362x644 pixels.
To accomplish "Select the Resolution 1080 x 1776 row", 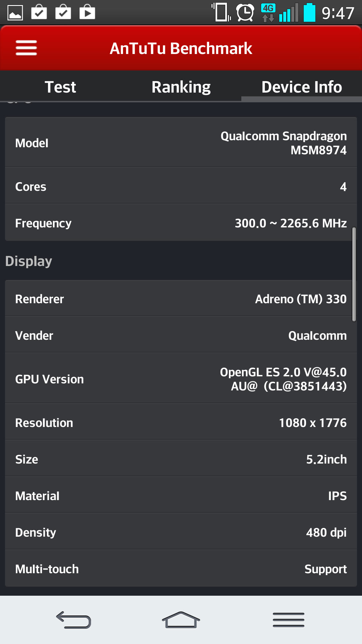I will pyautogui.click(x=181, y=423).
